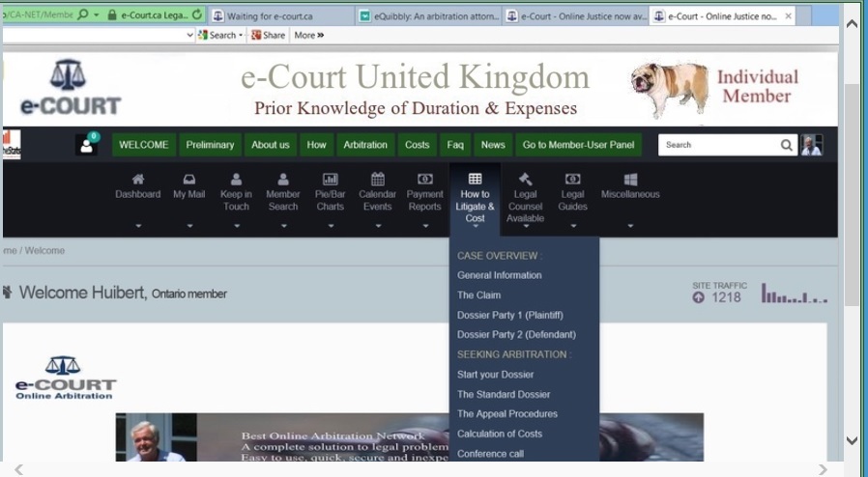Expand the Member Search dropdown arrow
The image size is (868, 477).
283,226
